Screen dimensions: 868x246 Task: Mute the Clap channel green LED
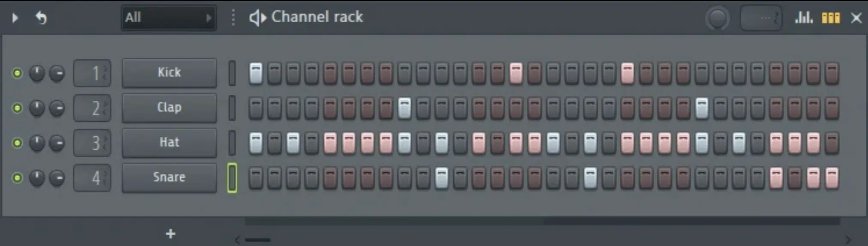pyautogui.click(x=17, y=108)
